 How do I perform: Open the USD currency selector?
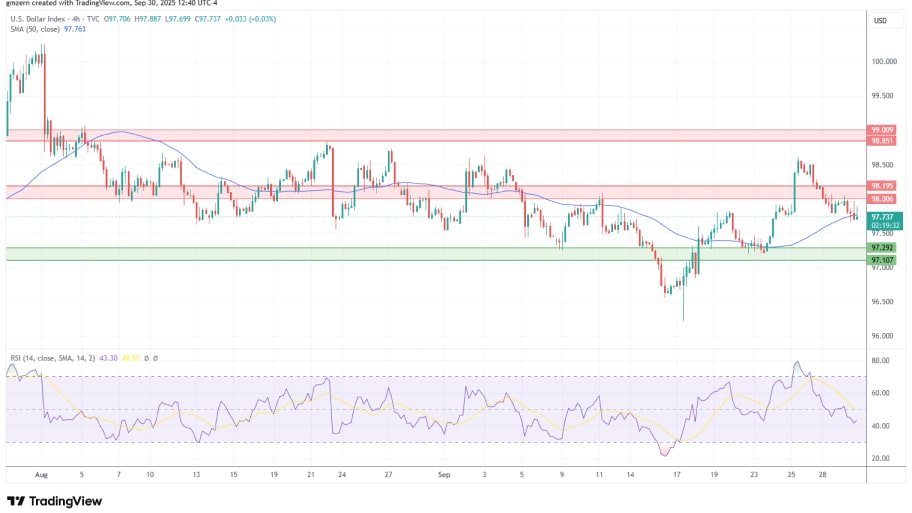pyautogui.click(x=880, y=20)
